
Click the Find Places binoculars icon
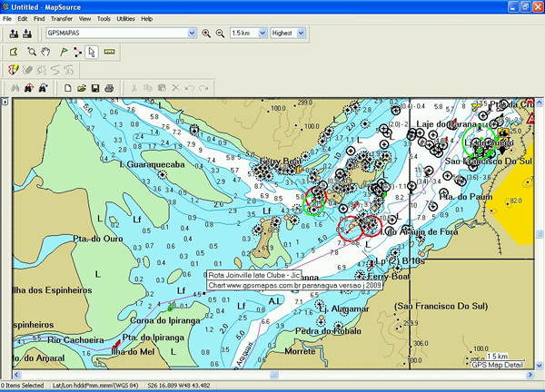(x=14, y=88)
